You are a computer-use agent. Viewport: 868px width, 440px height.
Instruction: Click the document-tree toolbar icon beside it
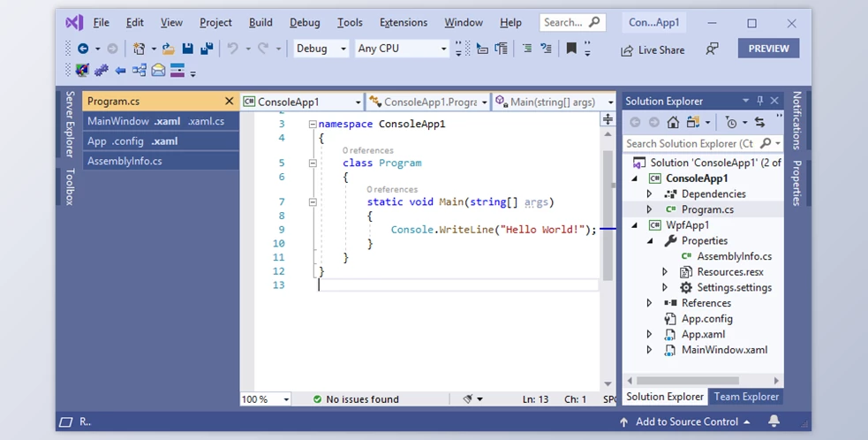click(x=502, y=49)
